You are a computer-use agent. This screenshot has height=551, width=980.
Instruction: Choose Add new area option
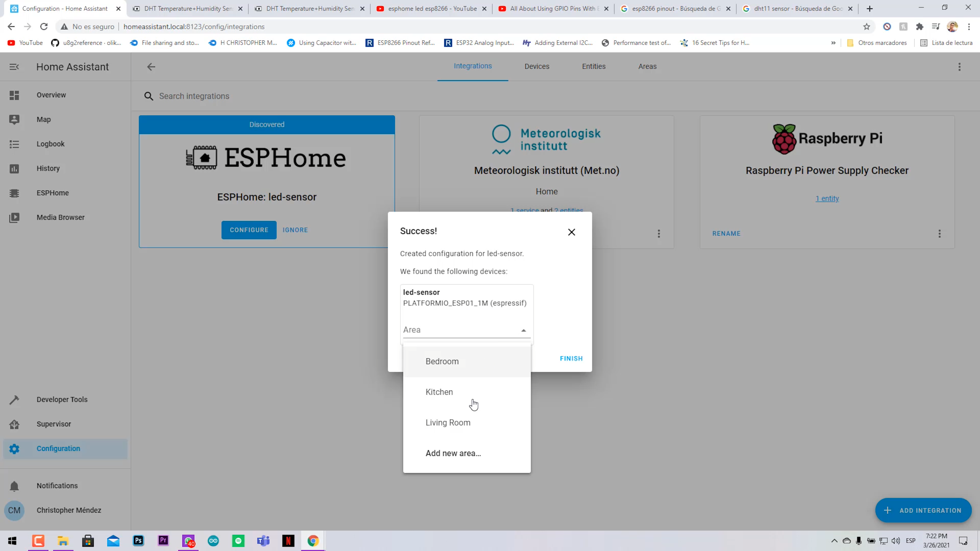453,453
